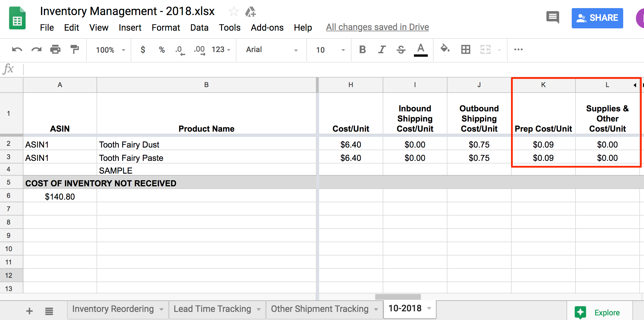The width and height of the screenshot is (644, 320).
Task: Apply borders with the borders icon
Action: (466, 49)
